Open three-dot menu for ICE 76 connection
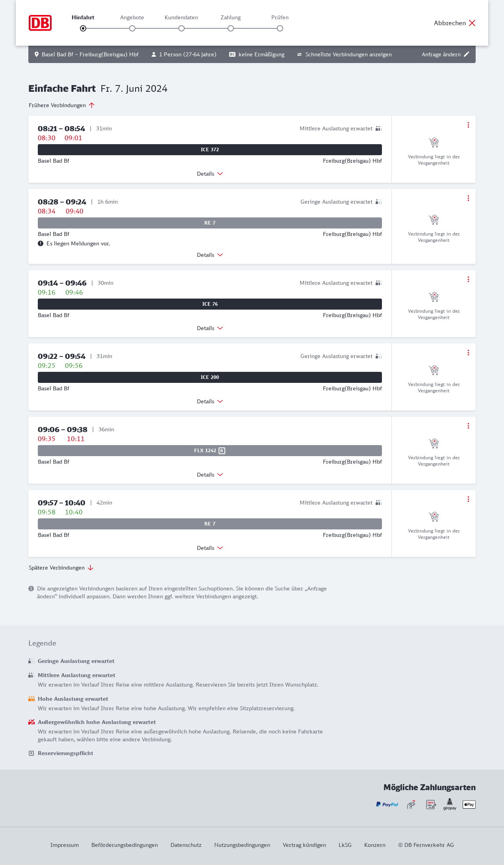The height and width of the screenshot is (865, 504). pos(468,279)
